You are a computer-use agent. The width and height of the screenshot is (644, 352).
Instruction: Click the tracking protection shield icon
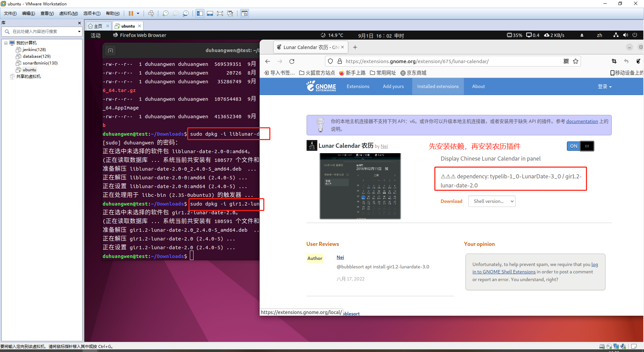(x=330, y=61)
